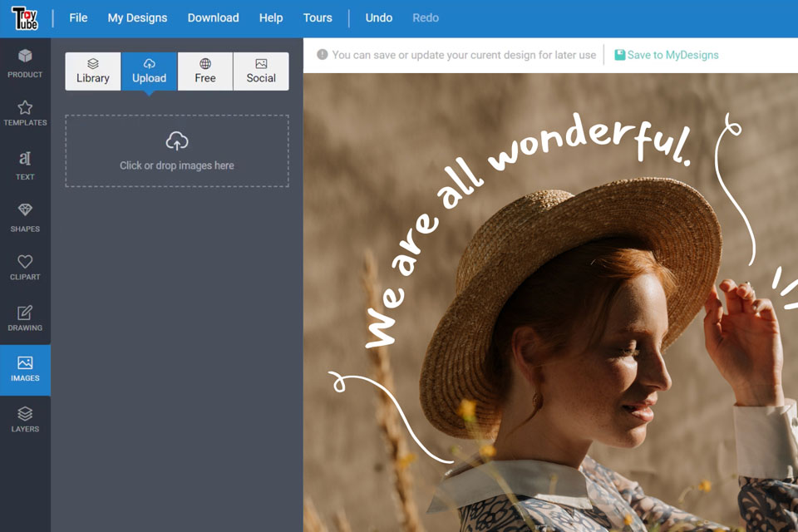Screen dimensions: 798x532
Task: Click the cloud upload icon in drop zone
Action: [176, 140]
